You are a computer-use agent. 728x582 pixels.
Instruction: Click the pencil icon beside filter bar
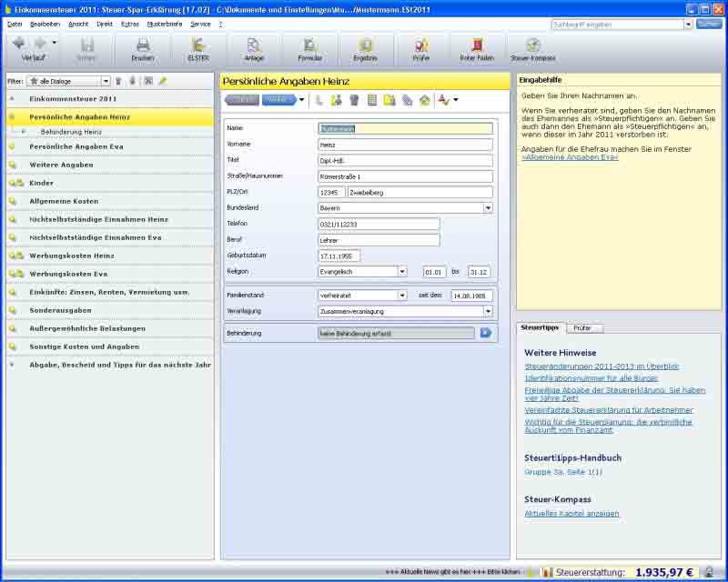163,81
